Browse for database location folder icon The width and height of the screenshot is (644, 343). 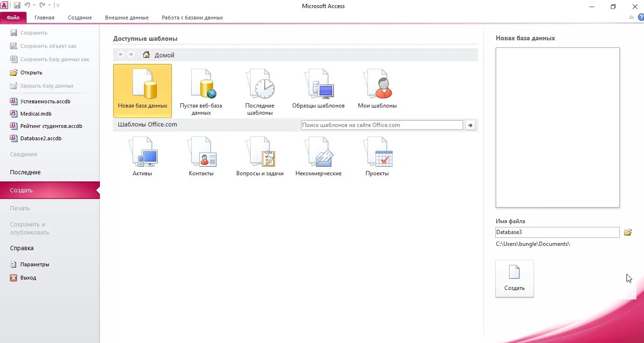628,232
